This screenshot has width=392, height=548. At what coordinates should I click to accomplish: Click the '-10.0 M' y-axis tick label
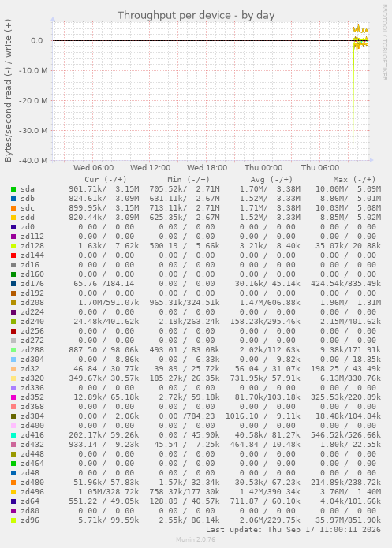(x=33, y=71)
